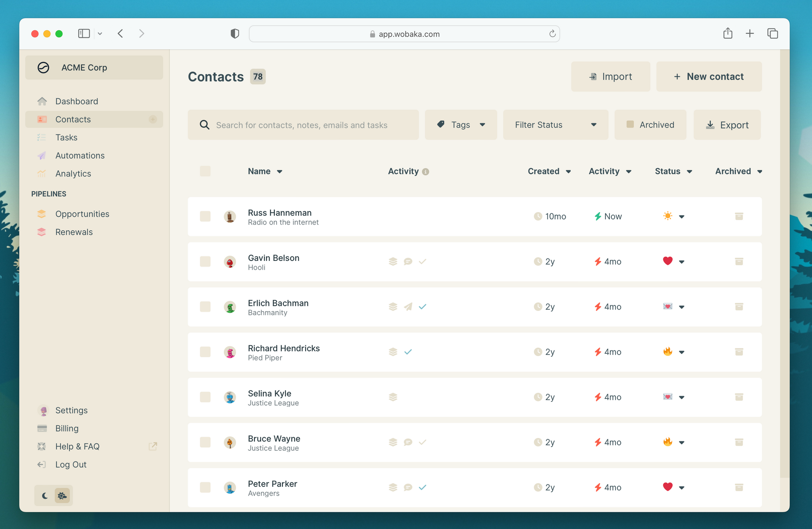Select the Richard Hendricks row checkbox
The width and height of the screenshot is (812, 529).
pyautogui.click(x=205, y=352)
